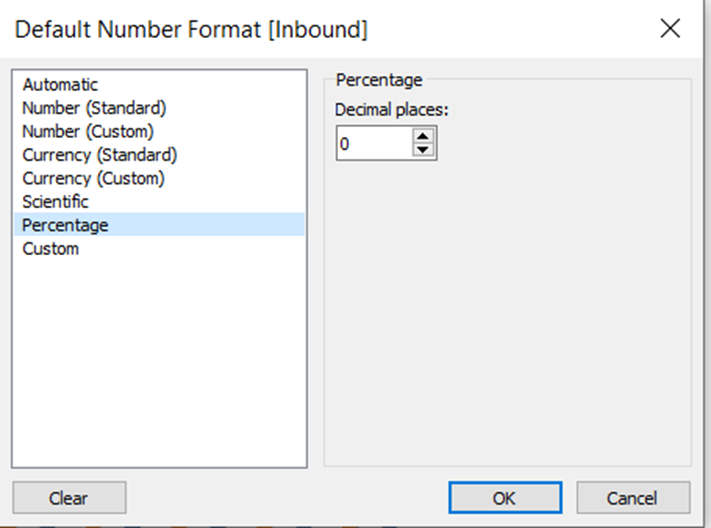Click into the Decimal places field
Viewport: 711px width, 528px height.
[x=372, y=144]
